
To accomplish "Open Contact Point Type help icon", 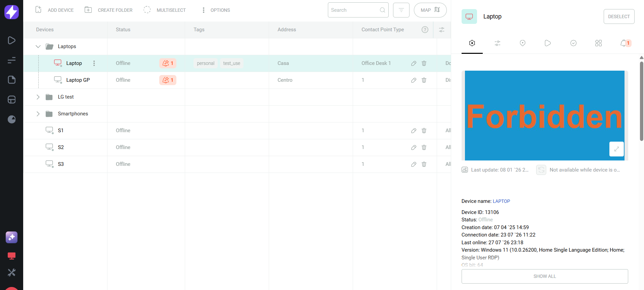I will tap(425, 30).
